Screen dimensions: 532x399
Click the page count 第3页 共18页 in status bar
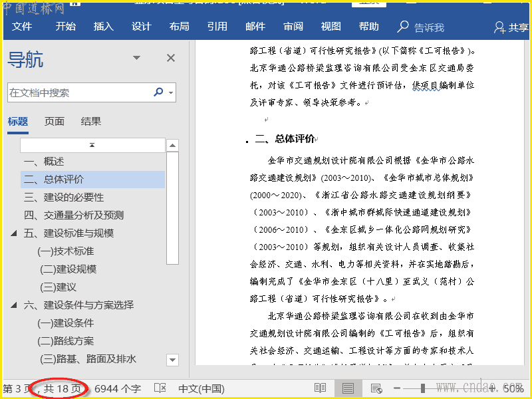tap(43, 389)
